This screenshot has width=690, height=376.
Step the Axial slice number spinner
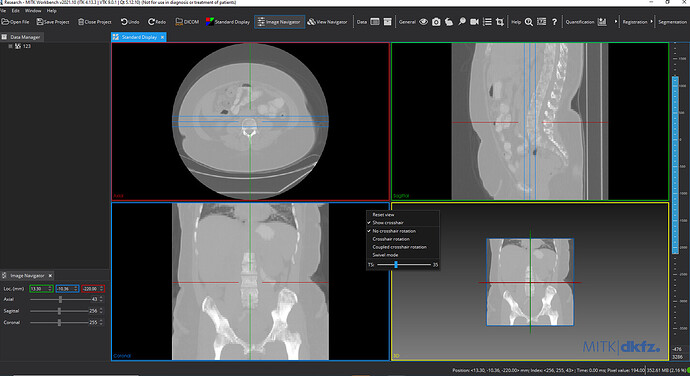pos(101,299)
